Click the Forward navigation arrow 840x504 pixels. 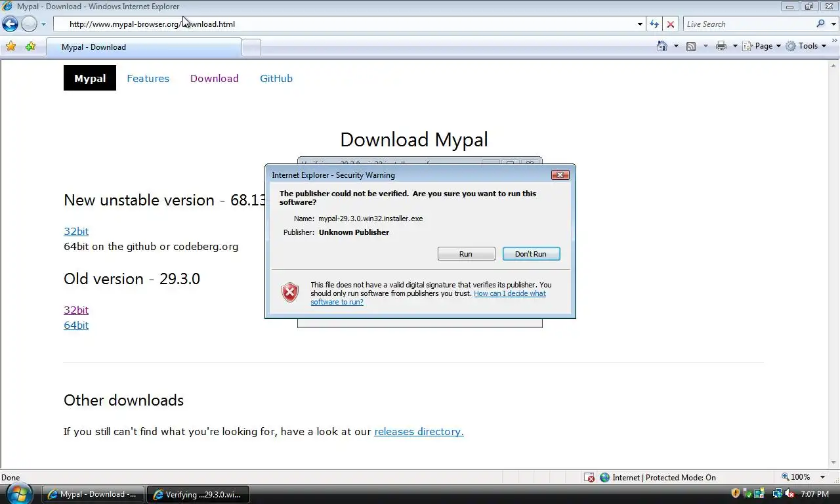[x=29, y=24]
